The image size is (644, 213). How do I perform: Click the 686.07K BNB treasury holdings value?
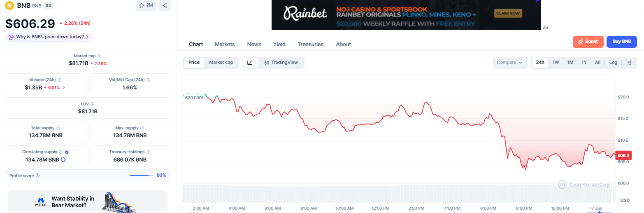pos(130,159)
